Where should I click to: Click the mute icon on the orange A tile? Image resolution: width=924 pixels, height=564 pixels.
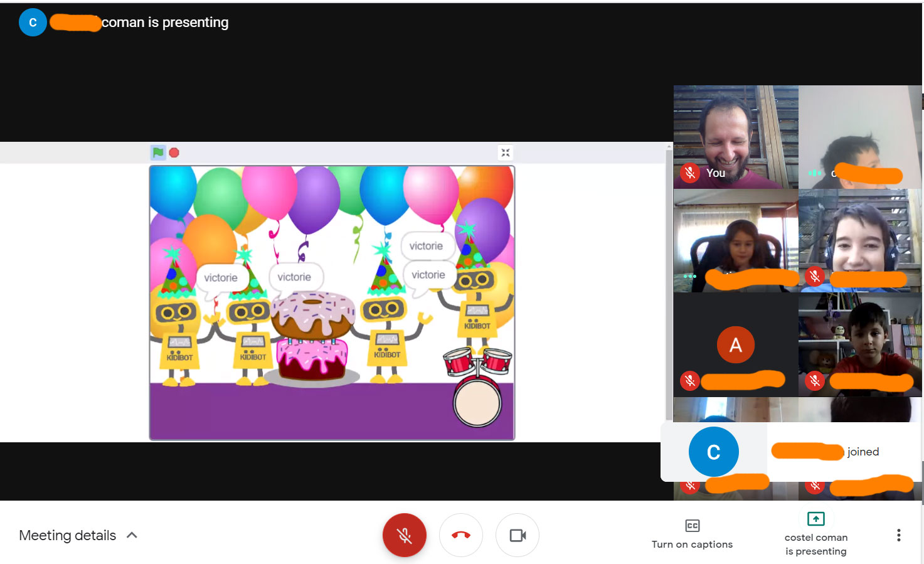pyautogui.click(x=689, y=380)
